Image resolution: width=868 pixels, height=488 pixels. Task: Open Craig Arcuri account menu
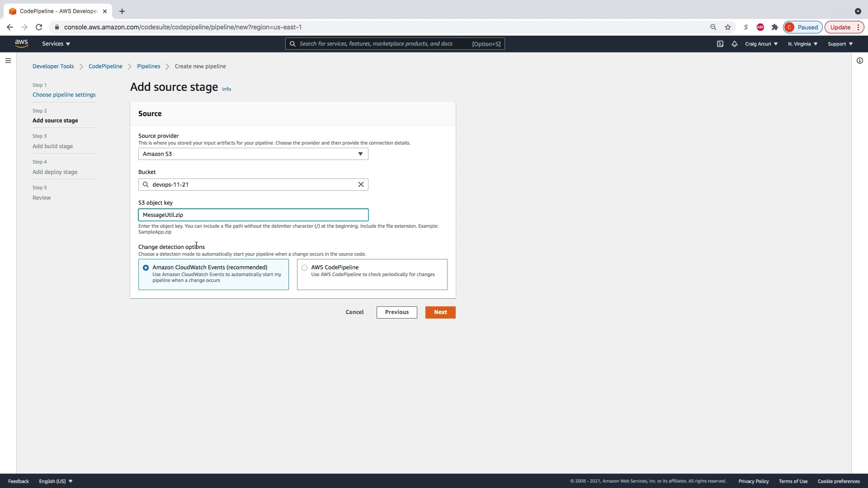coord(761,44)
